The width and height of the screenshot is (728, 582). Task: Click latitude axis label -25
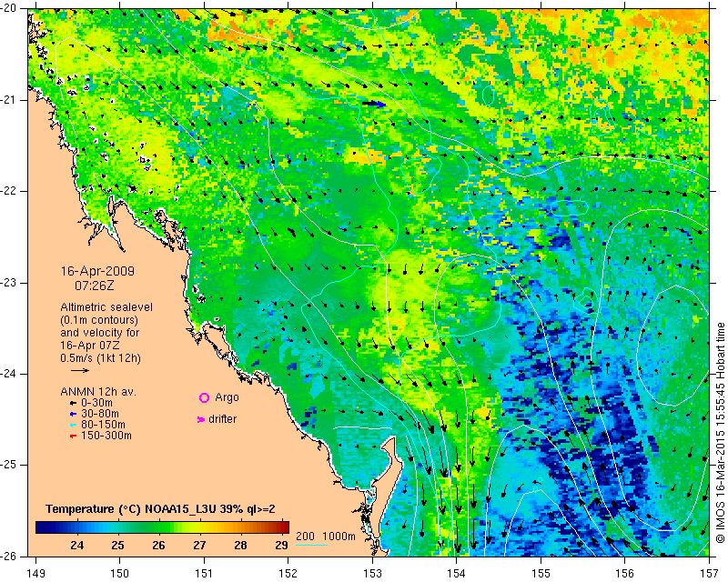(x=9, y=465)
